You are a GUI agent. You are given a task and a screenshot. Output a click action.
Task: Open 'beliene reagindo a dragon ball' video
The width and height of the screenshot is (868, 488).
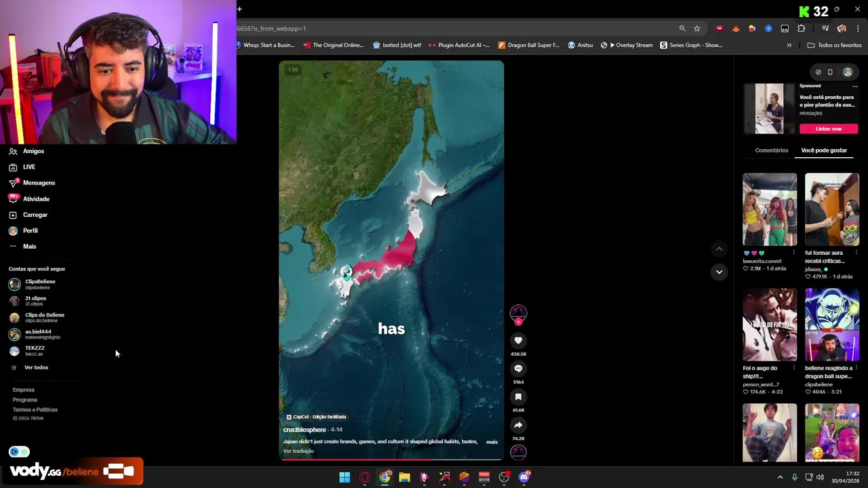pos(831,325)
